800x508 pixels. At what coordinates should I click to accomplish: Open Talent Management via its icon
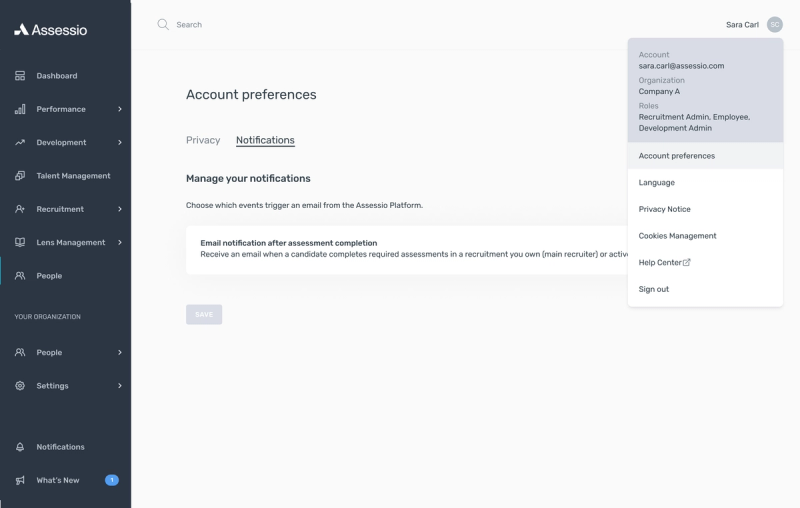click(20, 176)
